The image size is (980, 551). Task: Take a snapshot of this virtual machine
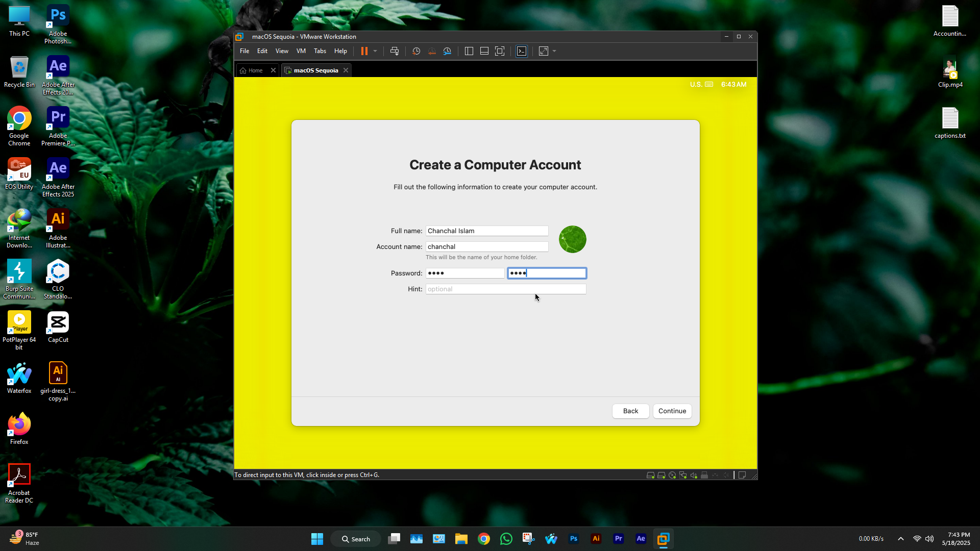[x=416, y=51]
